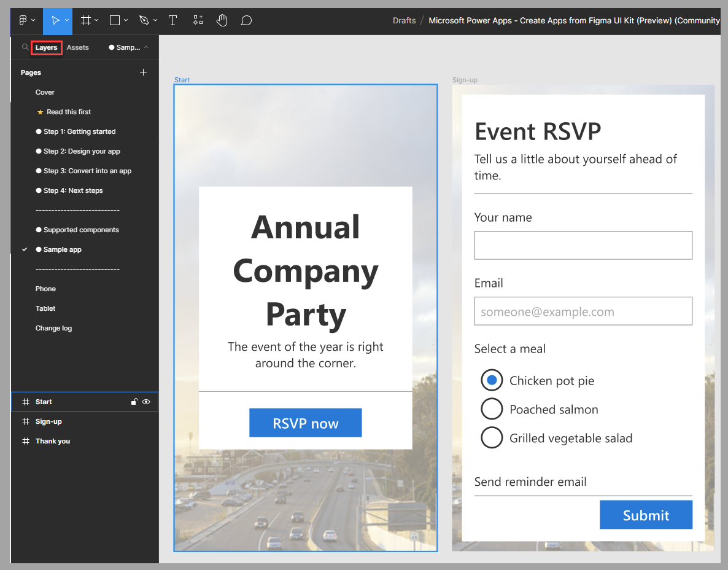Image resolution: width=728 pixels, height=570 pixels.
Task: Click the frame icon beside Thank you layer
Action: (26, 441)
